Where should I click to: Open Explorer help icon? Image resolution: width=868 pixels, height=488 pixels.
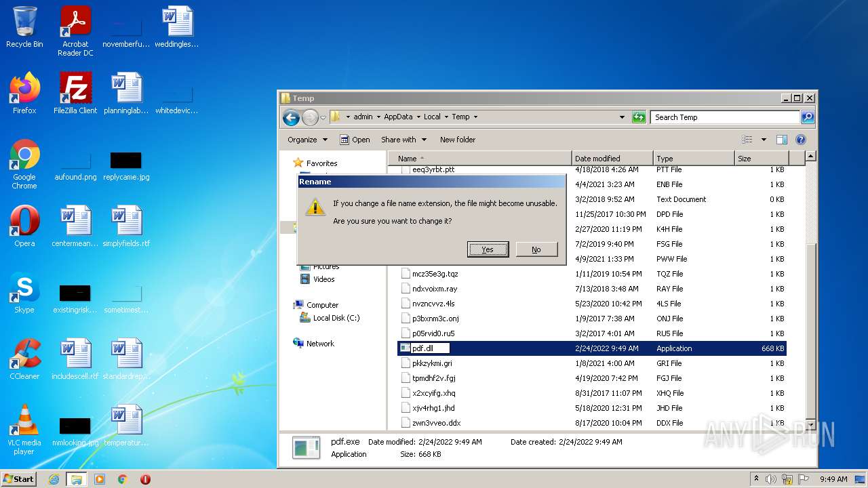coord(800,140)
